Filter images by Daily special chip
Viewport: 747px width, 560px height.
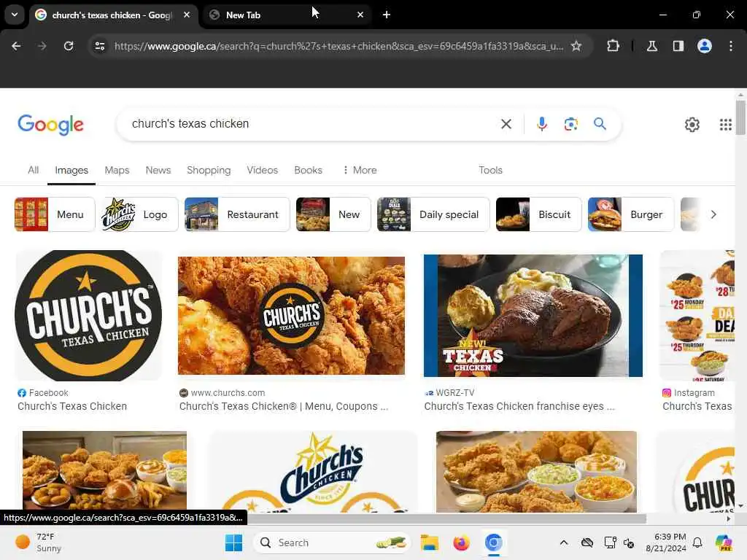[433, 214]
